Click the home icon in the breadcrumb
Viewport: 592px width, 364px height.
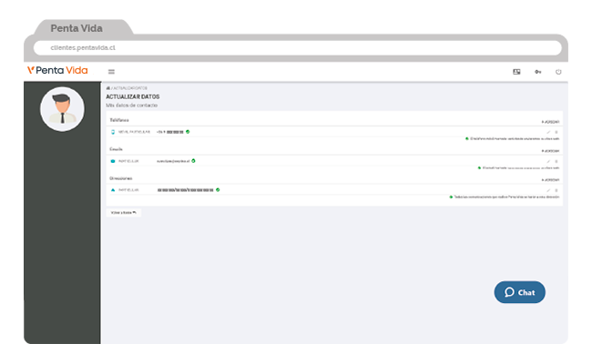pos(108,88)
